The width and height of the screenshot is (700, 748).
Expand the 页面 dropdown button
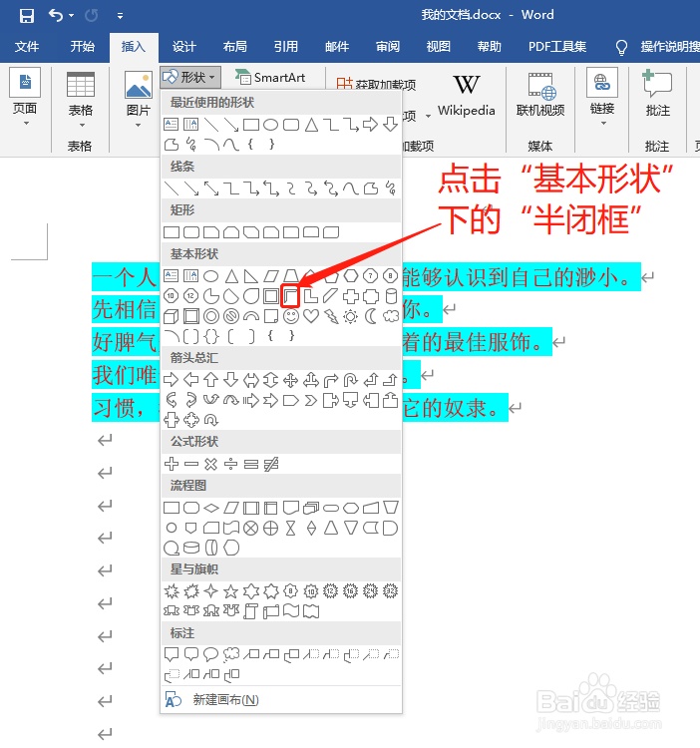click(x=25, y=98)
